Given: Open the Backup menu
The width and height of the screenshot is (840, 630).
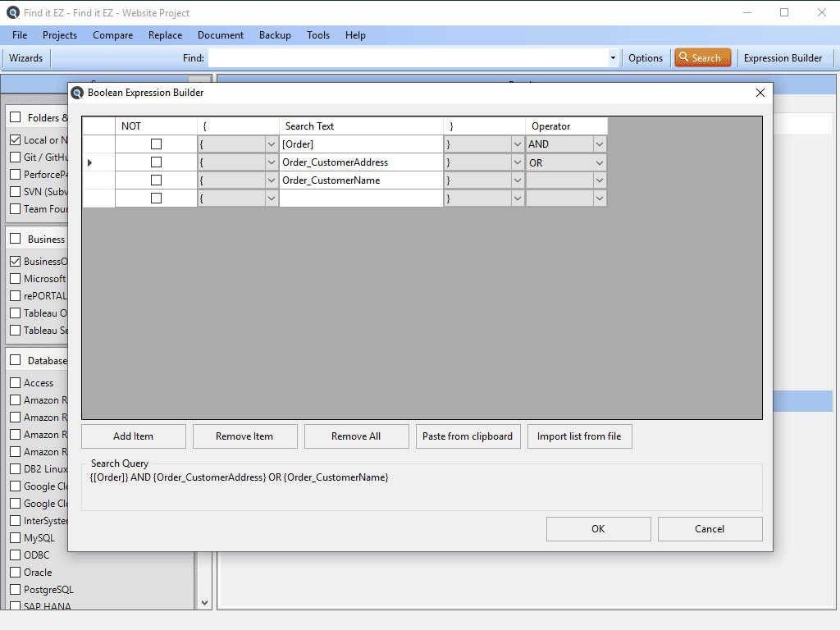Looking at the screenshot, I should (x=275, y=35).
